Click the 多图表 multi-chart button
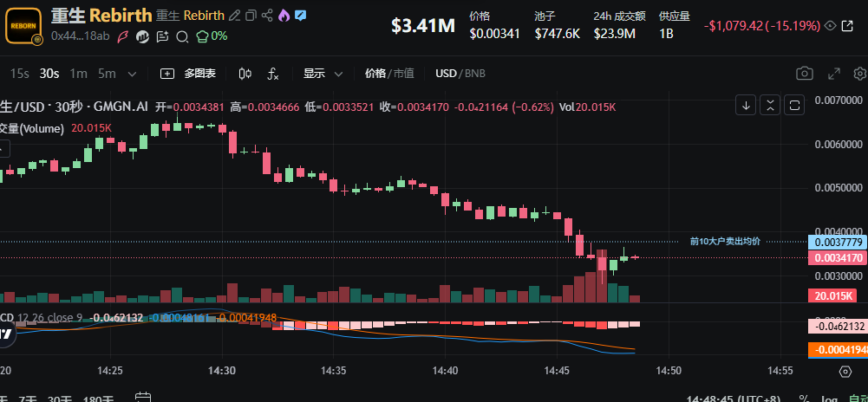 [x=188, y=74]
